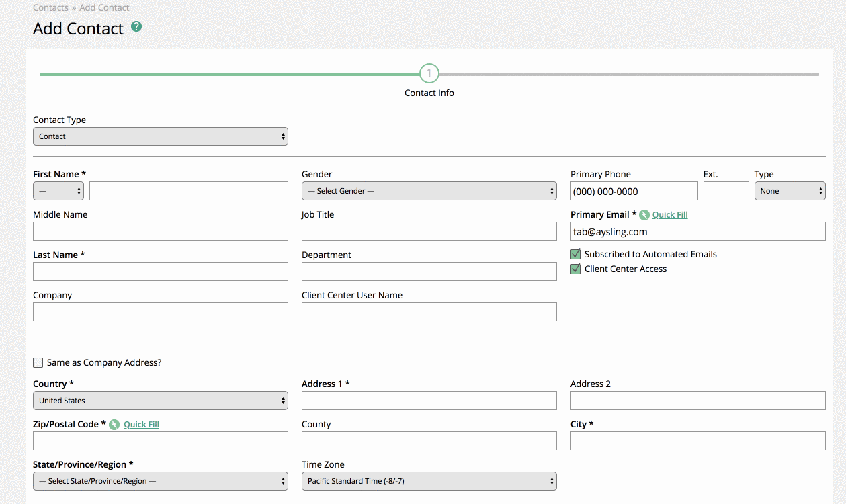The image size is (846, 504).
Task: Click the City input field
Action: click(x=698, y=441)
